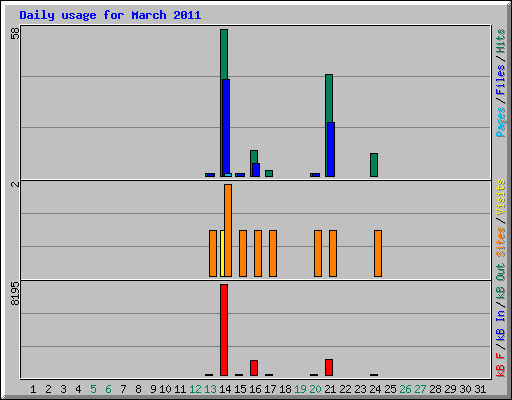512x400 pixels.
Task: Click the orange Sites bar for day 16
Action: [258, 253]
